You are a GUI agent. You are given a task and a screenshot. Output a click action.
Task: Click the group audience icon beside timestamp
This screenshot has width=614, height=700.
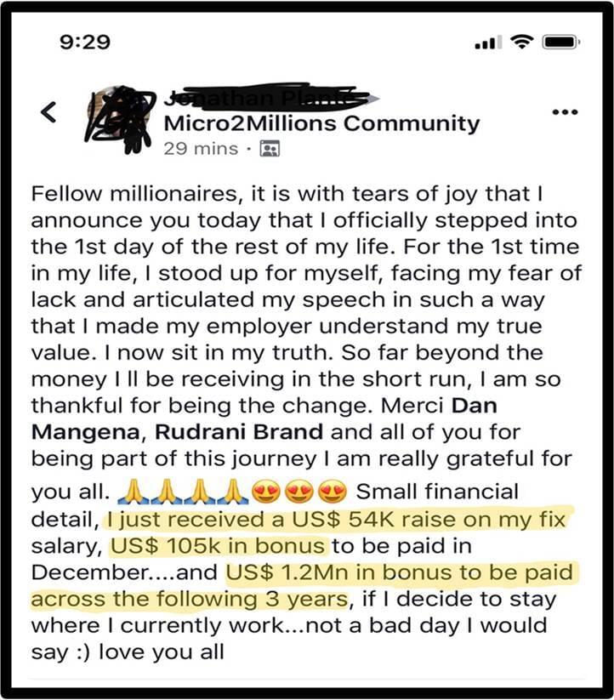click(270, 149)
